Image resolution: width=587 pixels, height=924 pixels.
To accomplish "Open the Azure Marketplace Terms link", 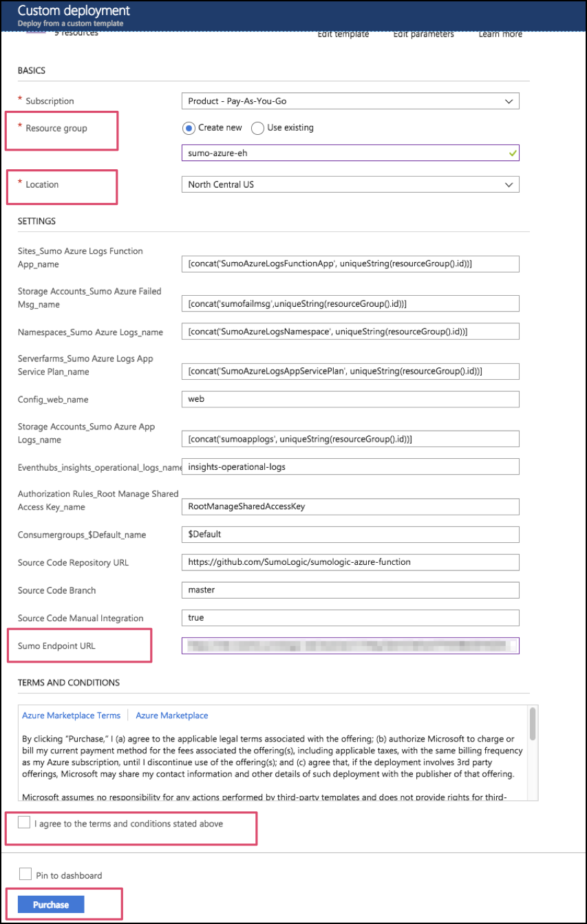I will (71, 715).
